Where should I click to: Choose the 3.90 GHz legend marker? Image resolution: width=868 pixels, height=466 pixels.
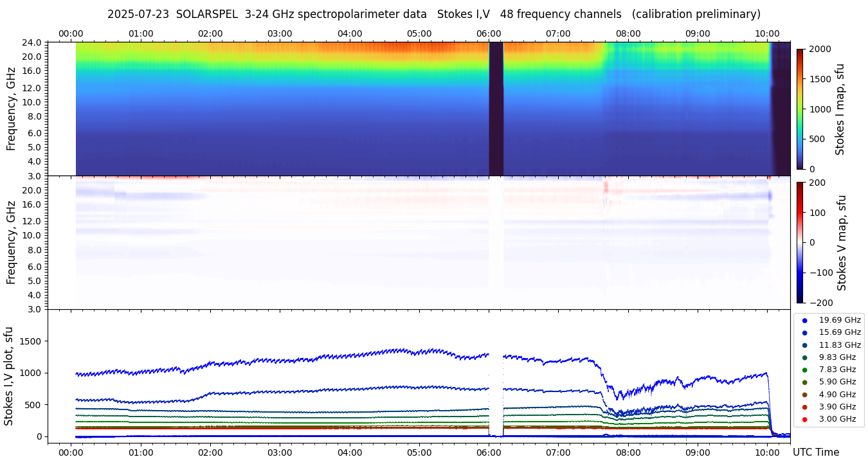804,407
